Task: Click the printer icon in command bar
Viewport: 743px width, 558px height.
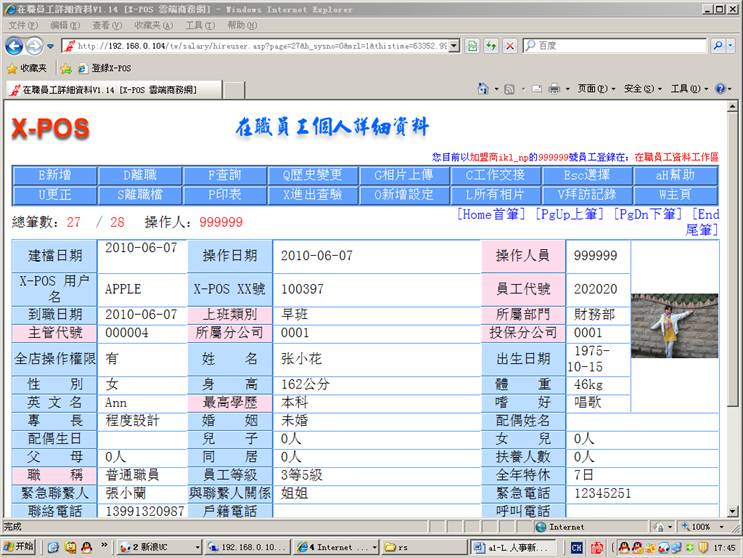Action: pyautogui.click(x=553, y=89)
